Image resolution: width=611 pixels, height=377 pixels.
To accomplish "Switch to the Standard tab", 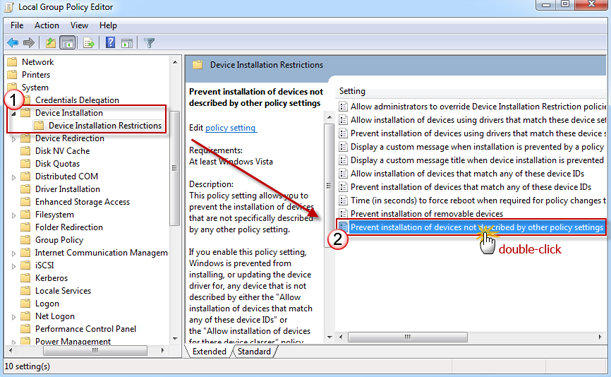I will click(x=254, y=351).
